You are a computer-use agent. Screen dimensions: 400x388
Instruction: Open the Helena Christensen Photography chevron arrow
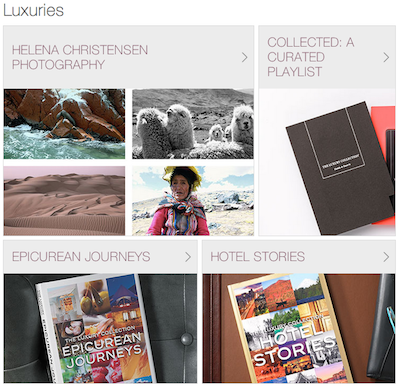pos(245,57)
